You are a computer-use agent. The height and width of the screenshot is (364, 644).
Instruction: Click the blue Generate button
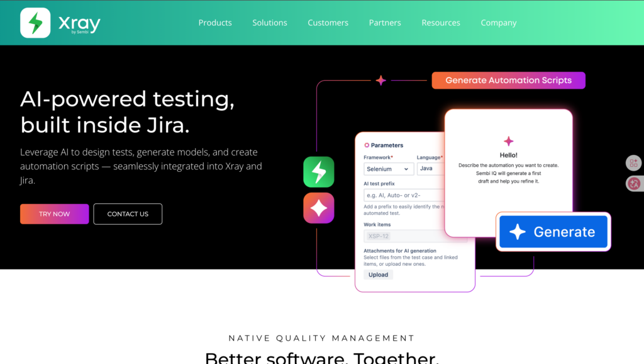pyautogui.click(x=553, y=232)
